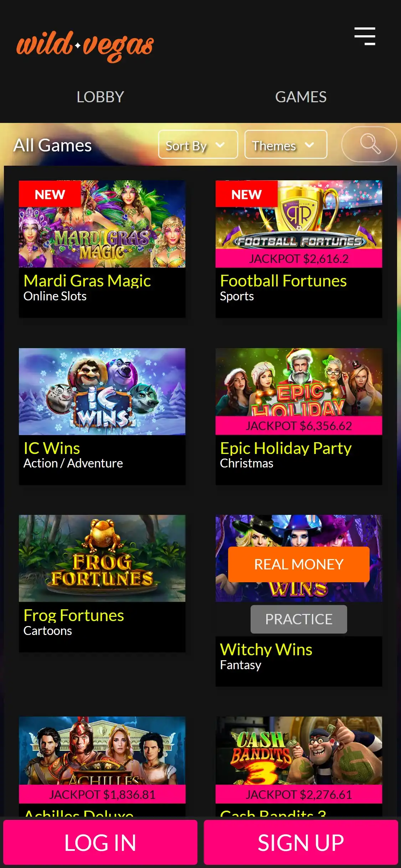The width and height of the screenshot is (401, 868).
Task: Open the Achilles Deluxe game thumbnail
Action: 102,750
